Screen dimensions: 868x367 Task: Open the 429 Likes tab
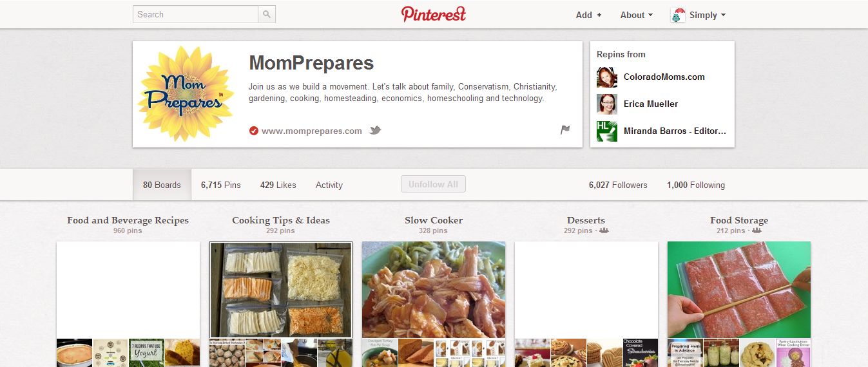coord(278,185)
